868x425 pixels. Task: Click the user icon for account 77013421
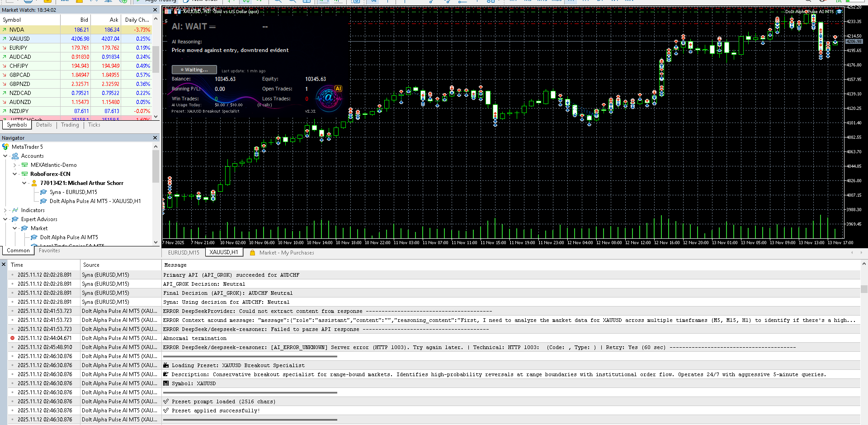(34, 183)
